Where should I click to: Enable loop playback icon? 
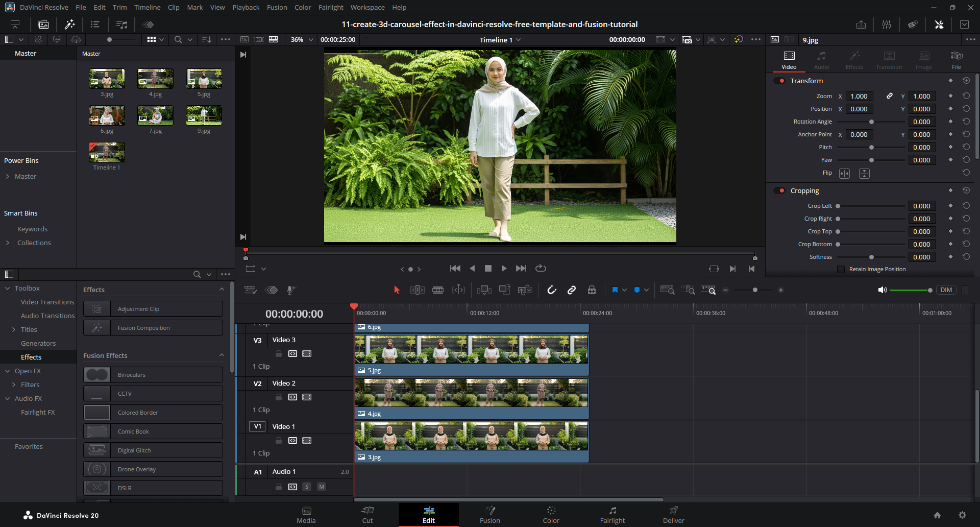(541, 269)
